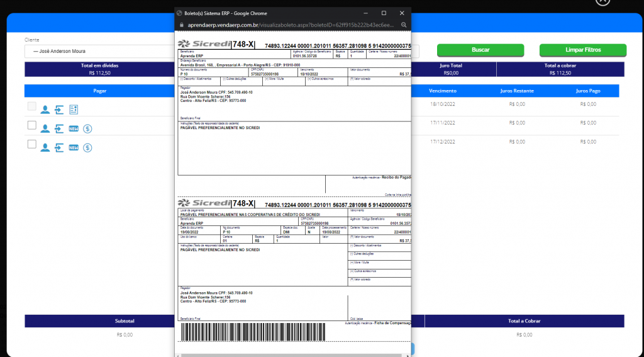Open client profile icon in 18/10/2022 row
Viewport: 644px width, 357px height.
click(x=45, y=110)
